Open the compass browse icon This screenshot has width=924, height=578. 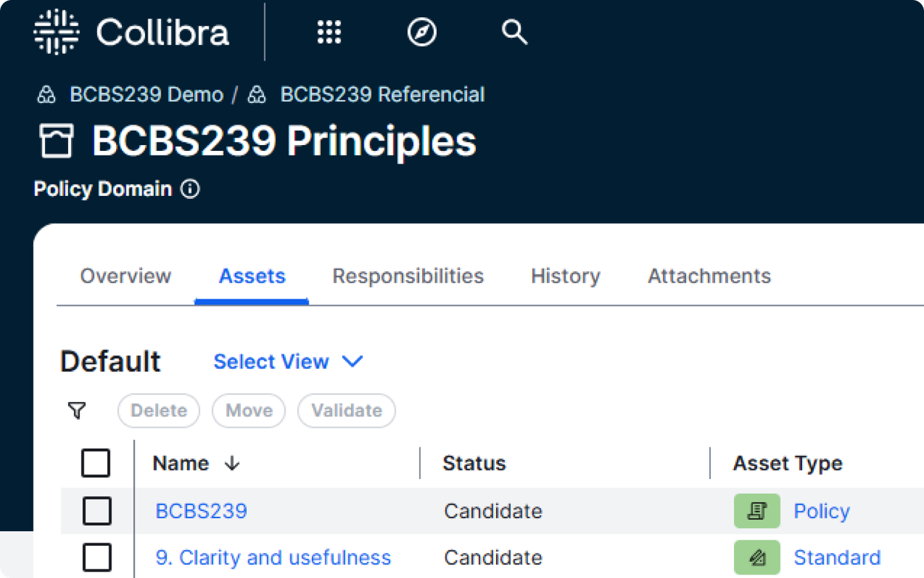pos(422,31)
